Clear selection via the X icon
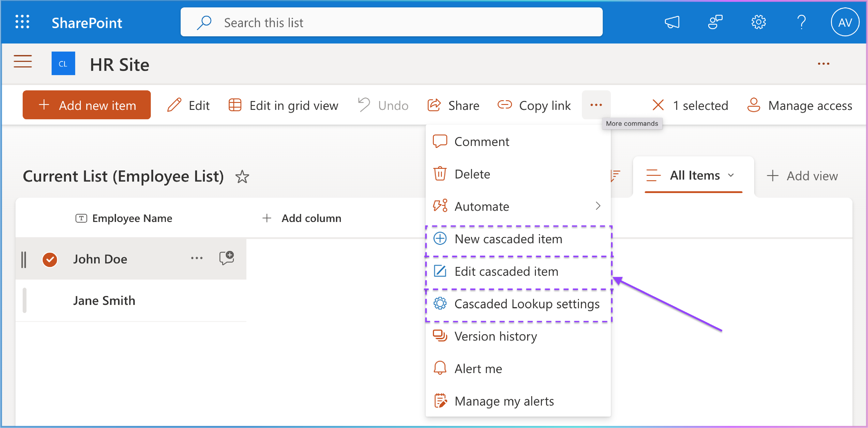Image resolution: width=868 pixels, height=428 pixels. click(x=658, y=105)
